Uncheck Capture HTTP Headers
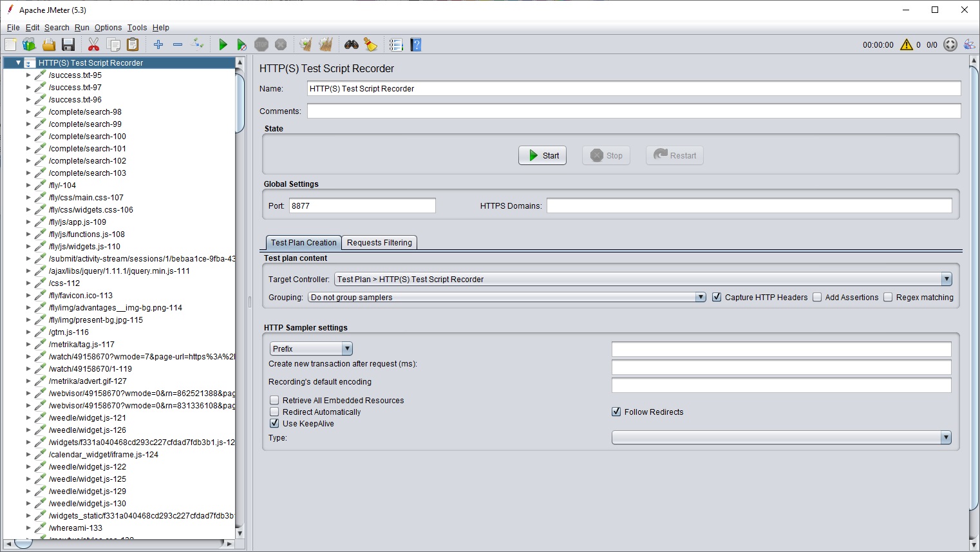 click(x=717, y=297)
